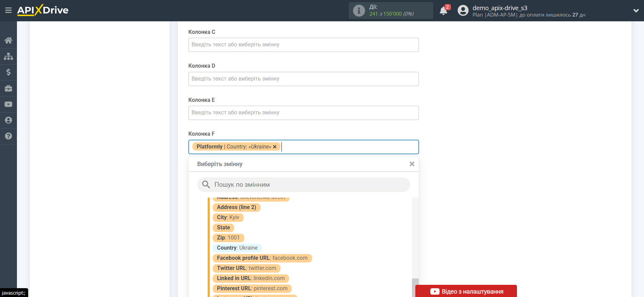Remove the Platformly Country tag

click(x=275, y=147)
